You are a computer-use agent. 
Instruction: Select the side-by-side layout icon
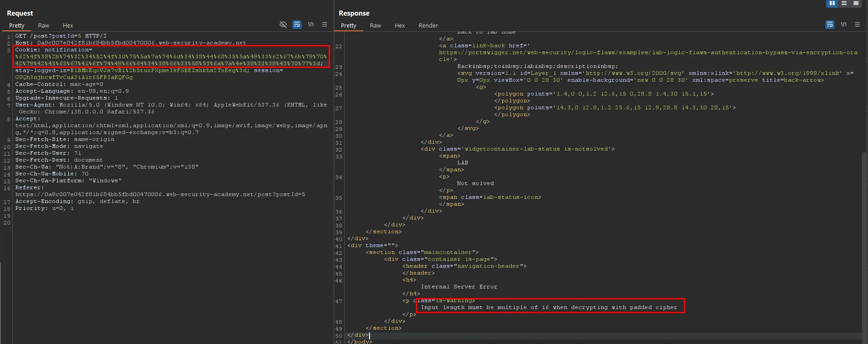[x=832, y=3]
